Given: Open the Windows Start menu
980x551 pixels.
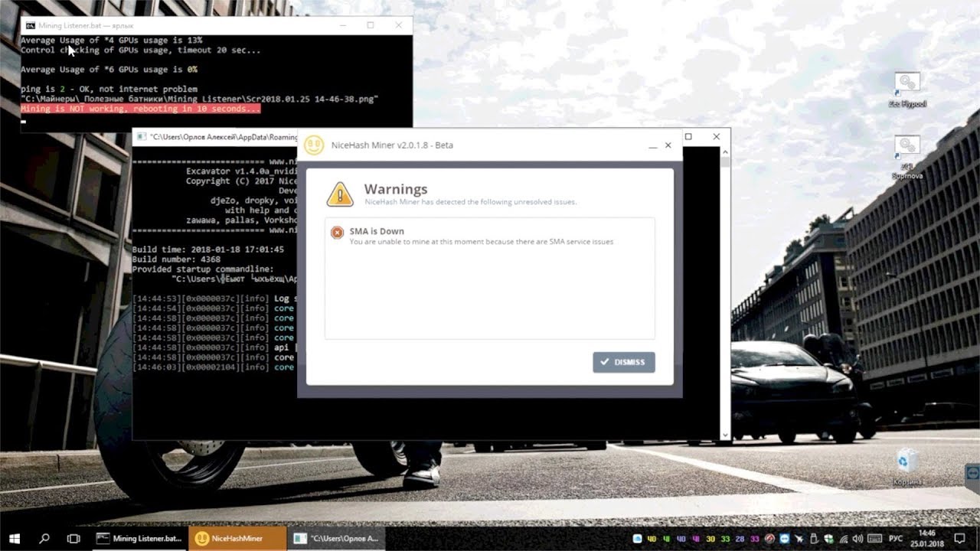Looking at the screenshot, I should click(14, 539).
